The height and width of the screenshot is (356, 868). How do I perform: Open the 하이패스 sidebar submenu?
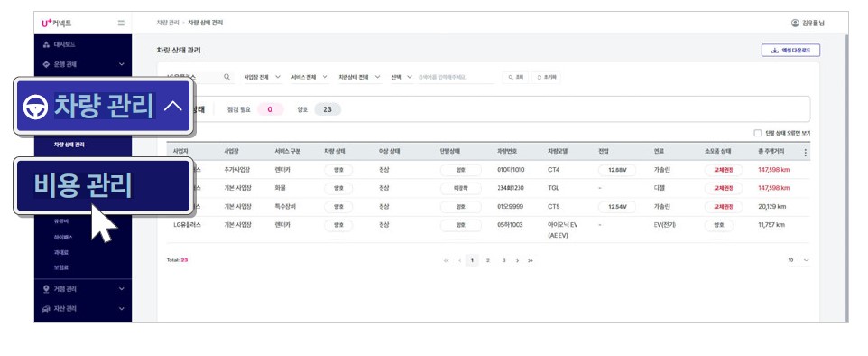tap(62, 237)
